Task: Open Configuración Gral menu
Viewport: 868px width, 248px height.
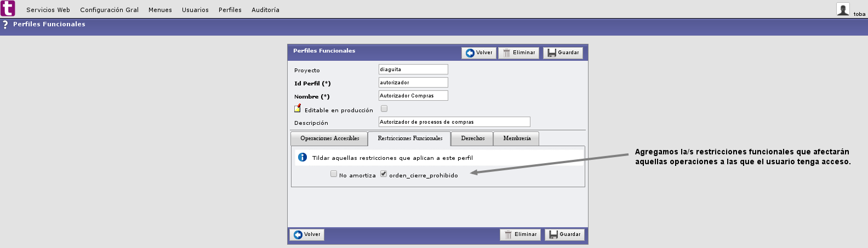Action: coord(110,10)
